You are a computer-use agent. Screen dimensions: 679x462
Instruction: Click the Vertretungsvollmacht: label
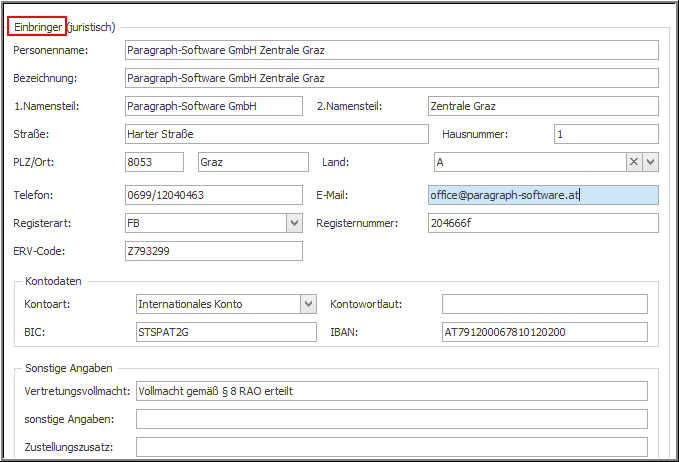click(77, 391)
